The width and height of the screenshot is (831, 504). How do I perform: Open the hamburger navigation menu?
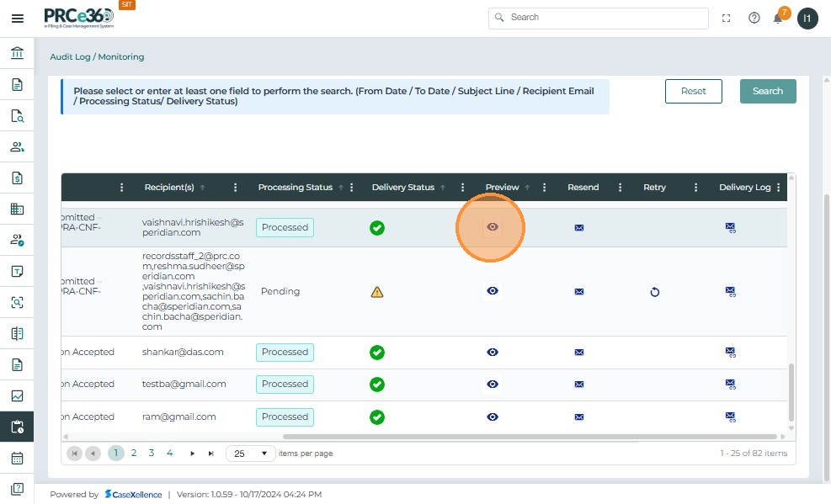pyautogui.click(x=17, y=19)
